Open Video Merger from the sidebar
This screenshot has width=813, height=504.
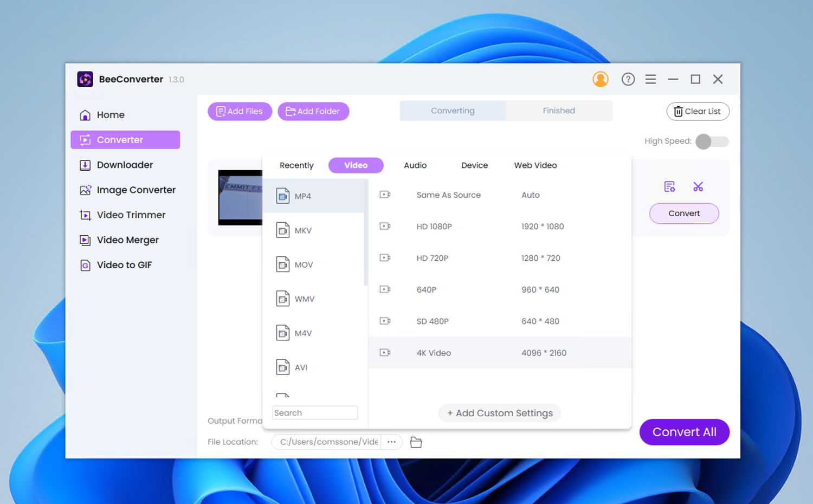click(125, 240)
